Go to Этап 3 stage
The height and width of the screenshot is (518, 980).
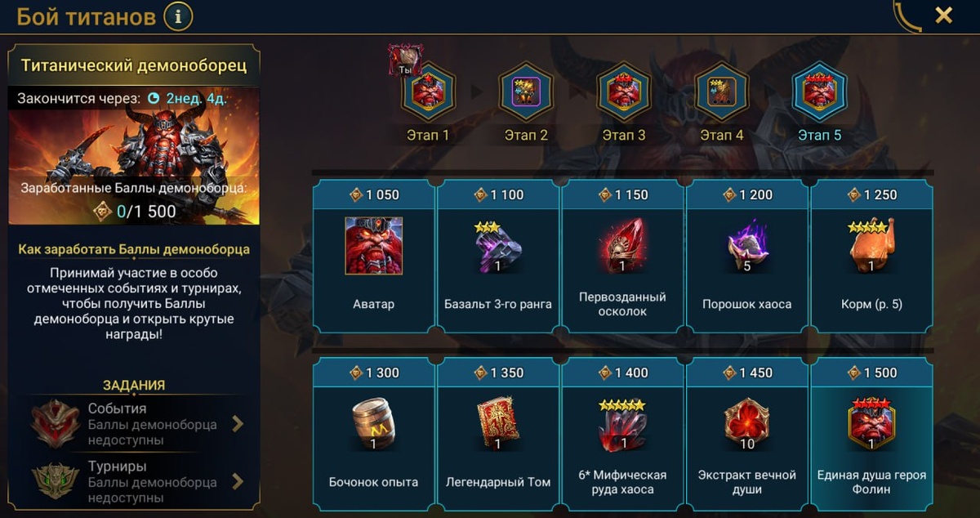pyautogui.click(x=624, y=92)
